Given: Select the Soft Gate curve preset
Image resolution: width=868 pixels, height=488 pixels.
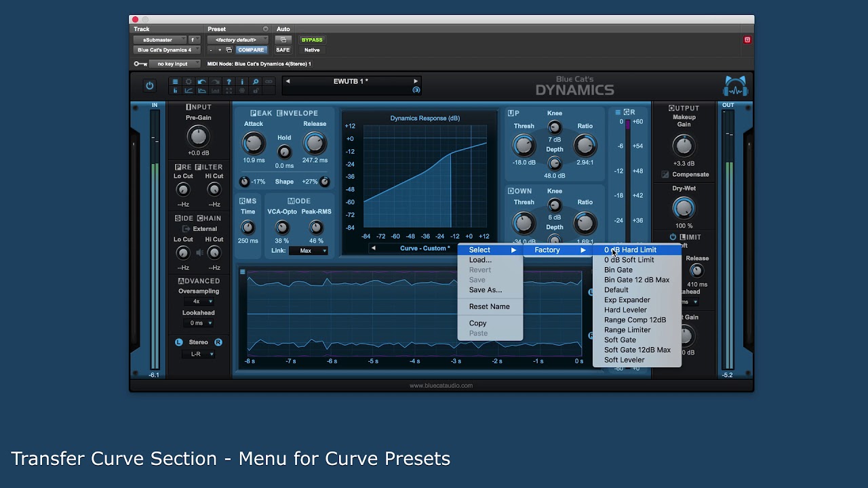Looking at the screenshot, I should pyautogui.click(x=637, y=340).
